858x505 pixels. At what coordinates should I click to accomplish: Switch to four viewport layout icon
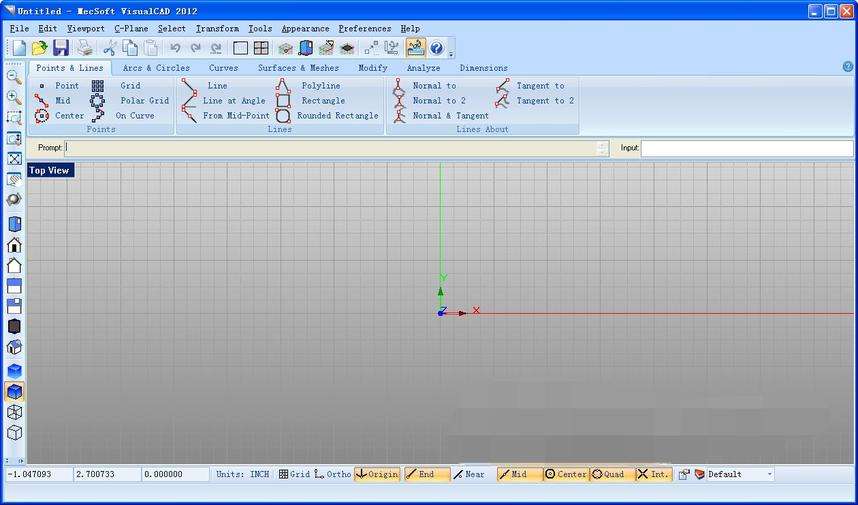coord(261,48)
